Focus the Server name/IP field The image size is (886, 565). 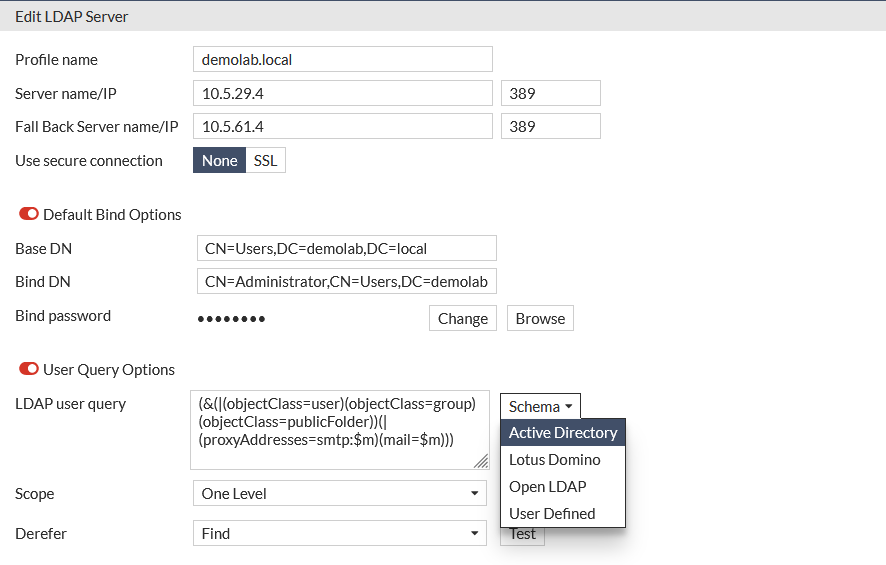[342, 93]
